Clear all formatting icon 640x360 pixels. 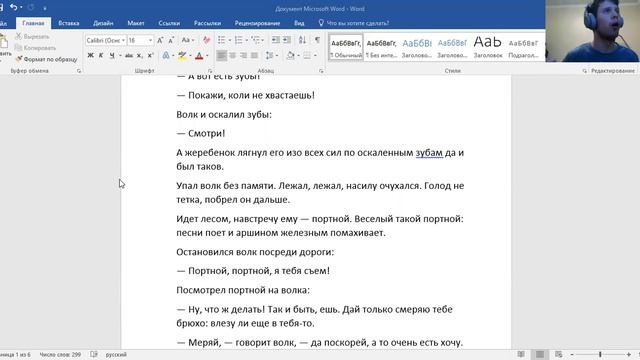click(207, 40)
